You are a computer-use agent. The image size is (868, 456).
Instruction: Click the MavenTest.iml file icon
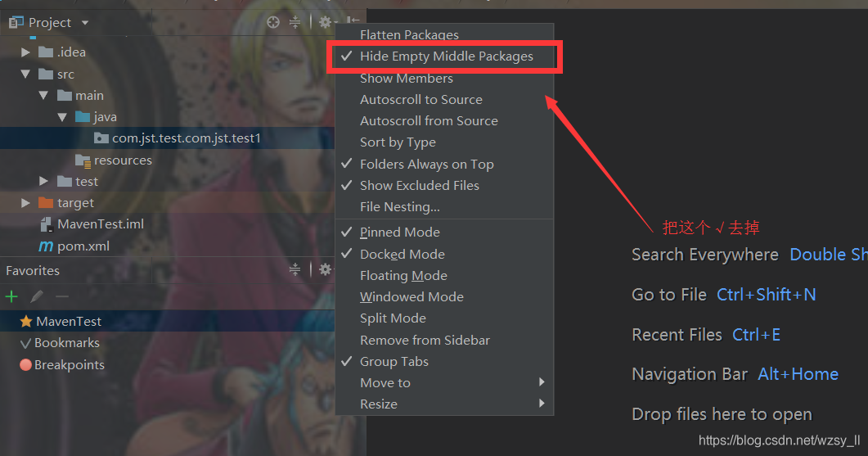47,224
